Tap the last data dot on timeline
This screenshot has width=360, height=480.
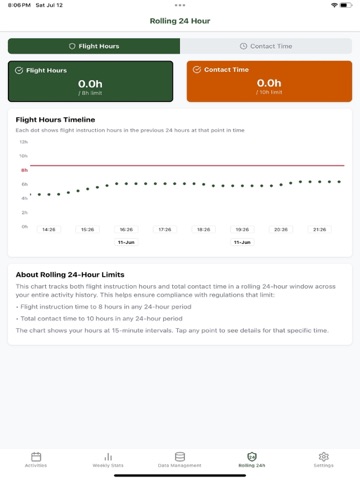tap(339, 182)
